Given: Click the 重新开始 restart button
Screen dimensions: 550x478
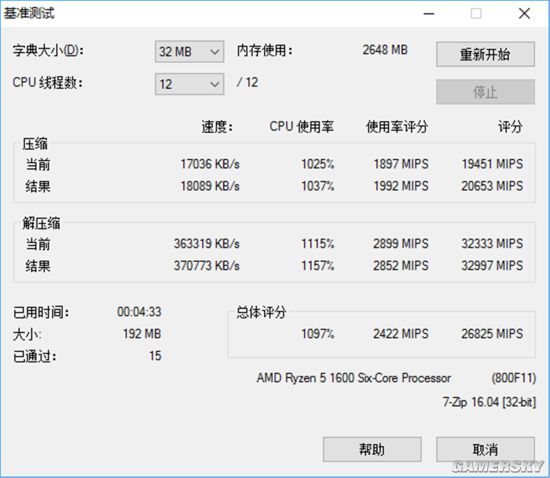Looking at the screenshot, I should point(485,54).
